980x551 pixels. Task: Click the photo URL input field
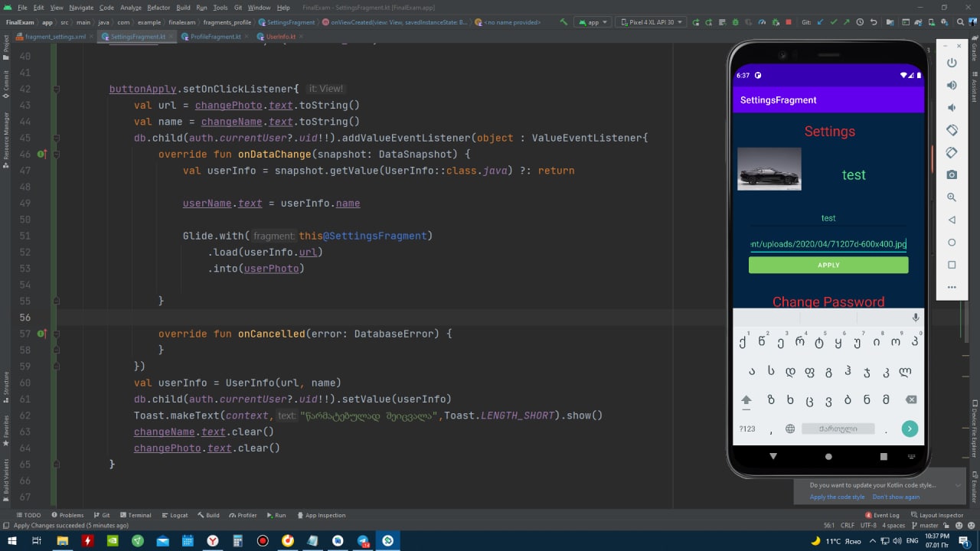(828, 244)
